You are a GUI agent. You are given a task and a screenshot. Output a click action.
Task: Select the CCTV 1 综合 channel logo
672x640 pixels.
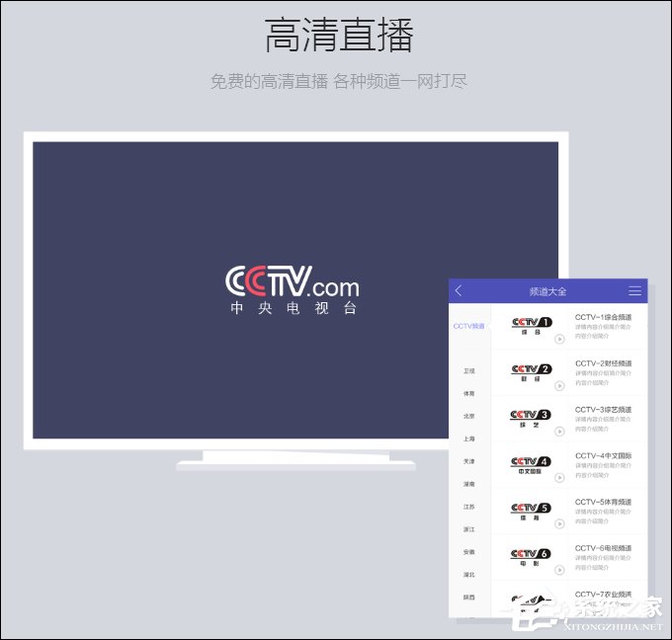click(532, 326)
